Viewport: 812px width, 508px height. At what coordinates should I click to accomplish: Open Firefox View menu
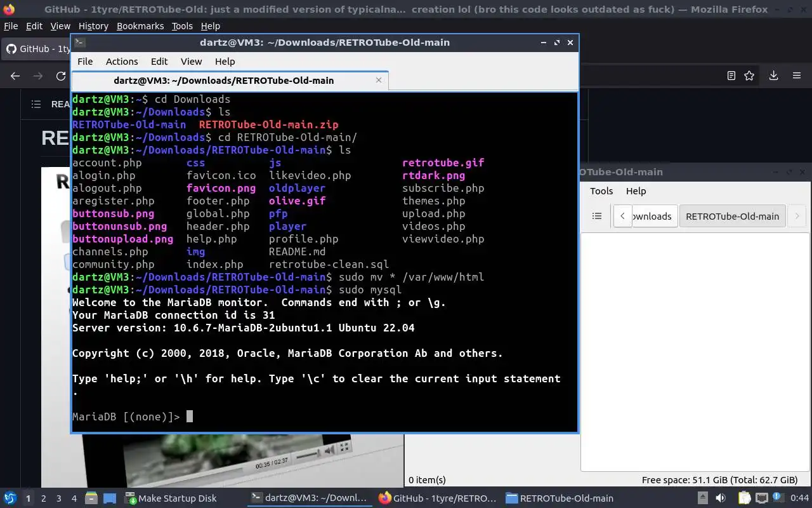coord(60,26)
